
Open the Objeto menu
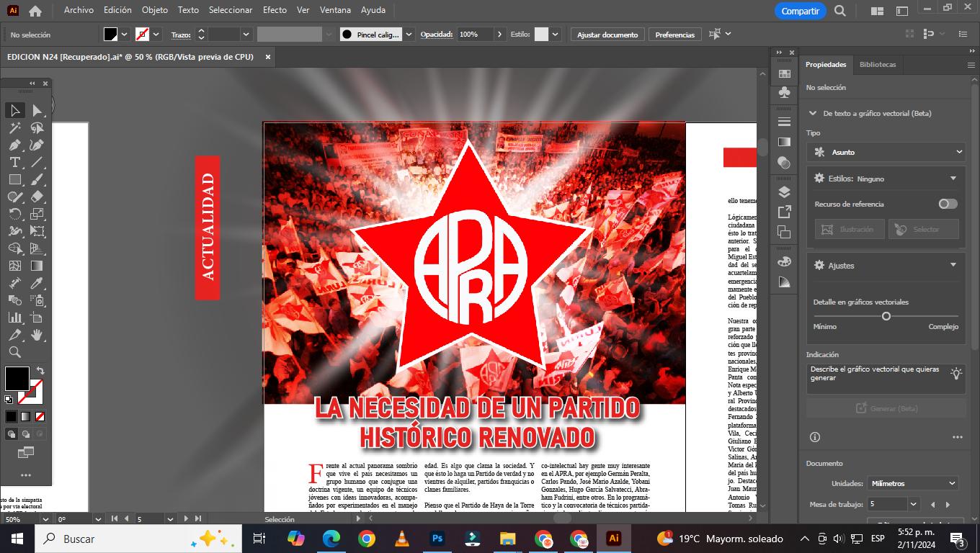pyautogui.click(x=155, y=10)
